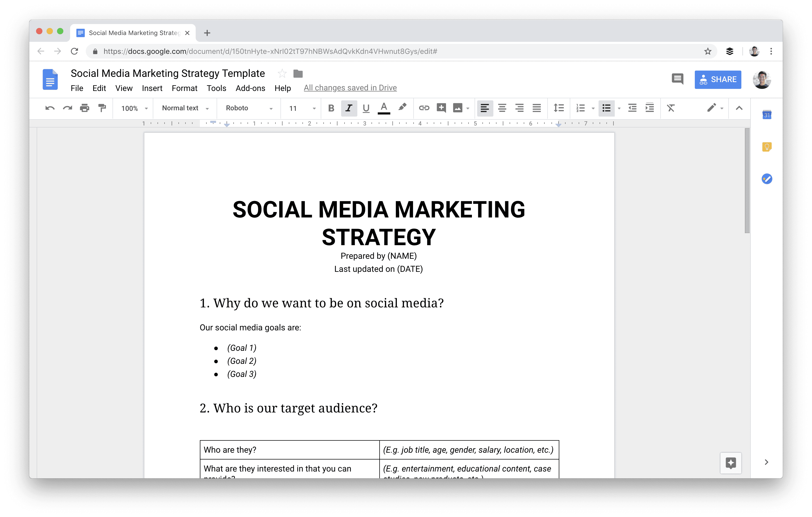
Task: Open Google Calendar side panel icon
Action: tap(767, 114)
